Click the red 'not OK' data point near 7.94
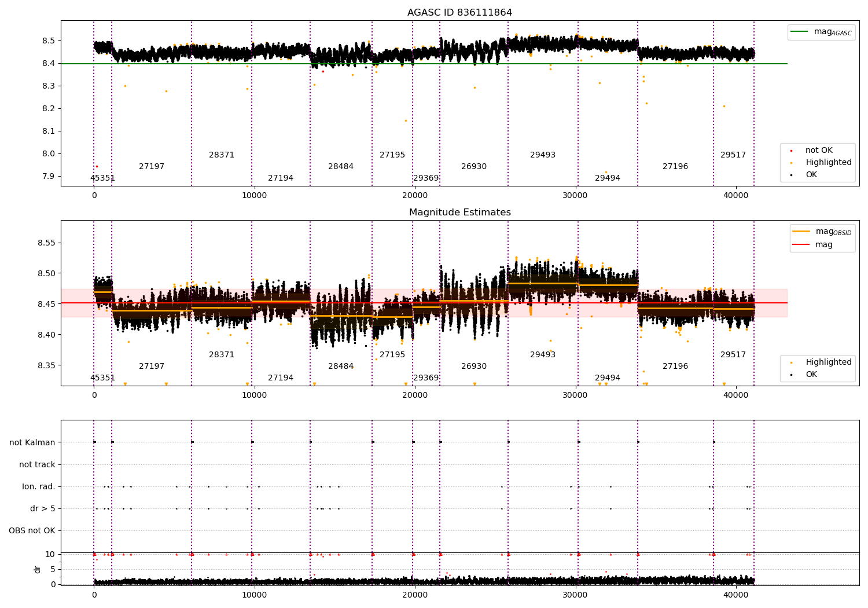The width and height of the screenshot is (868, 608). coord(97,167)
